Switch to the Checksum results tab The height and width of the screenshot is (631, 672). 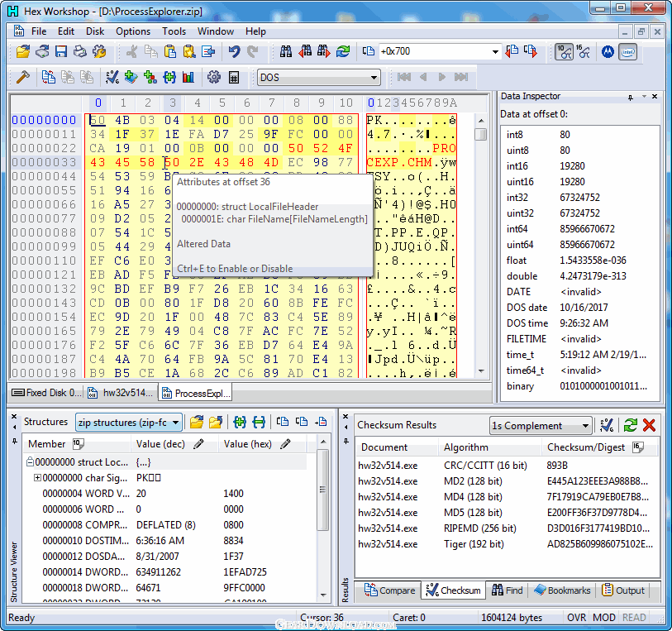click(453, 590)
